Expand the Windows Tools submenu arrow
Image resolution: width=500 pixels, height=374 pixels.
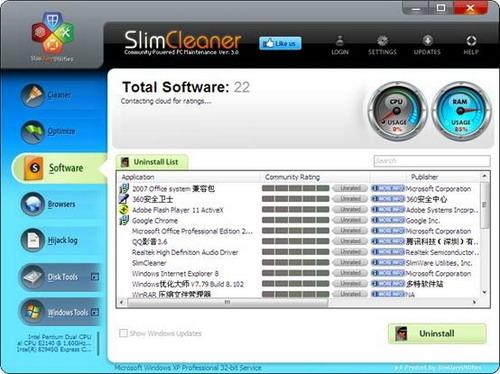(95, 312)
